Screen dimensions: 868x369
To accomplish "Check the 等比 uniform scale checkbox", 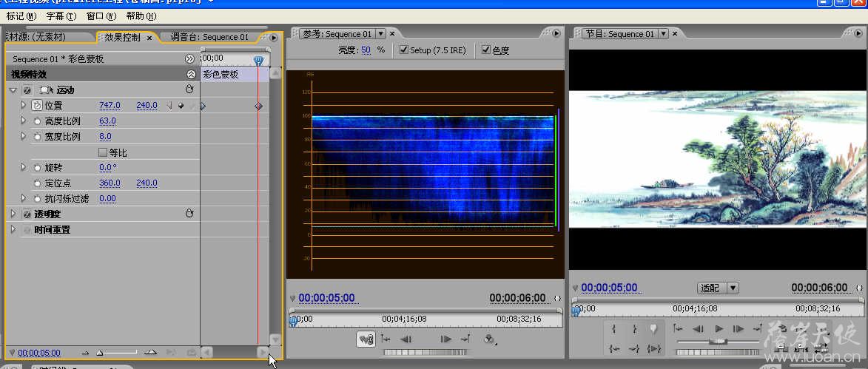I will [x=102, y=152].
